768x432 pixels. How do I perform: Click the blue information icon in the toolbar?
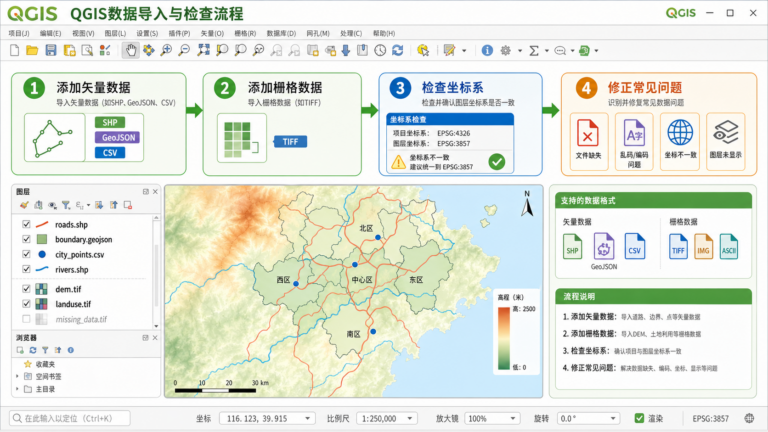487,50
